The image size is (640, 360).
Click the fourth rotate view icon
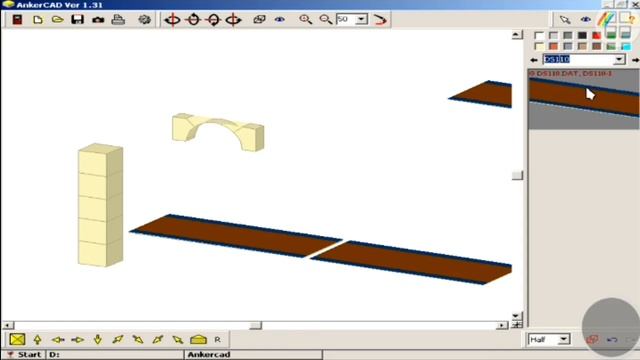tap(233, 19)
